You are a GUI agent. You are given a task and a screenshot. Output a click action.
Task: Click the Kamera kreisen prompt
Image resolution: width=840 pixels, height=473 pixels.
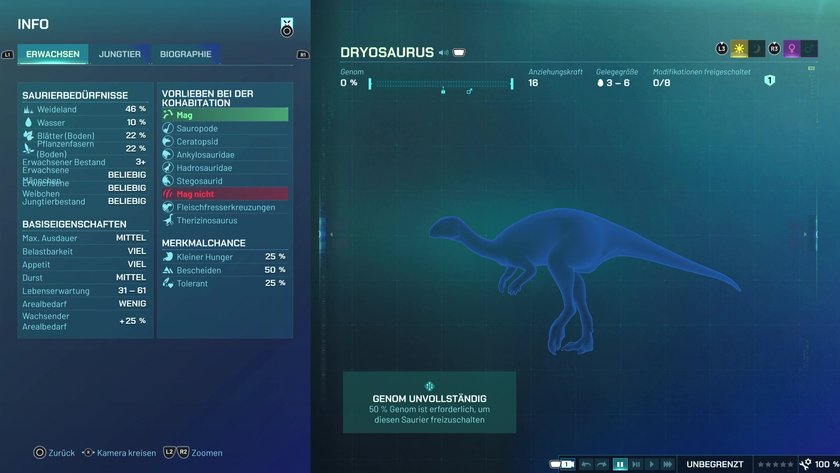click(119, 453)
